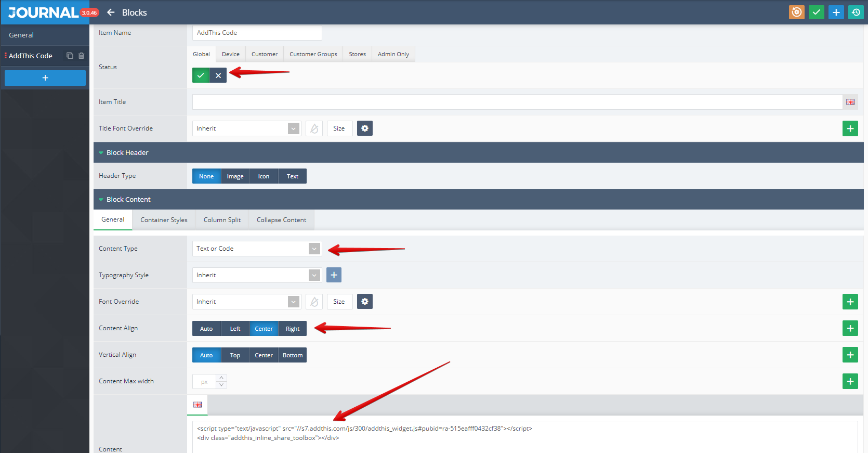Save changes with the green checkmark top-bar button
The height and width of the screenshot is (453, 868).
817,12
